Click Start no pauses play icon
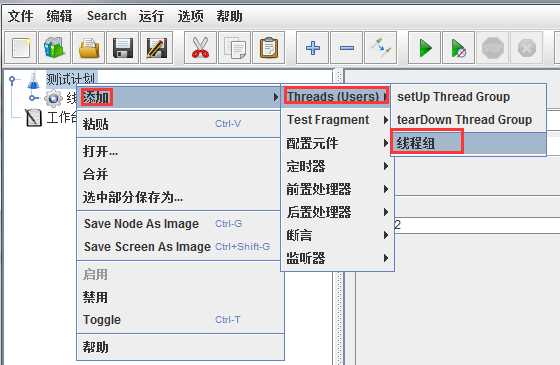The width and height of the screenshot is (560, 365). 459,48
